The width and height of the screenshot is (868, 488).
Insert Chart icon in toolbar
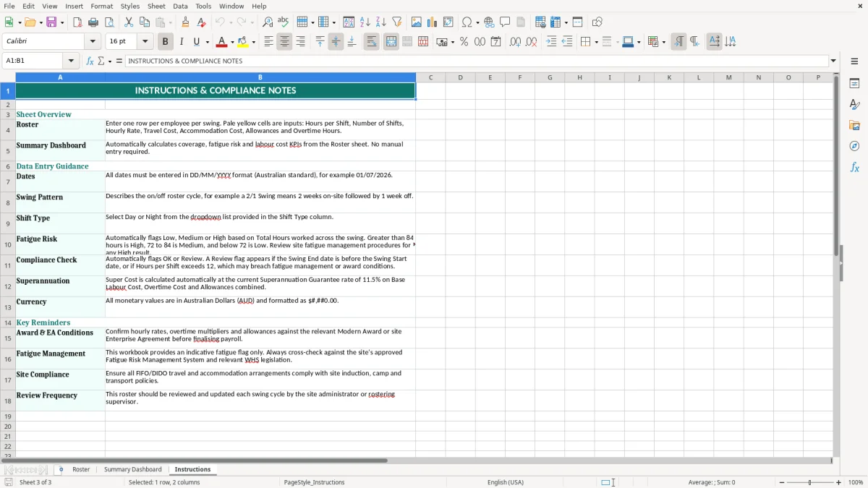pyautogui.click(x=433, y=22)
